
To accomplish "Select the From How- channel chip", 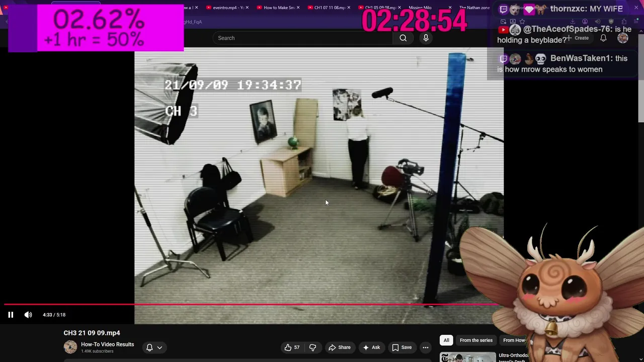I will 513,340.
